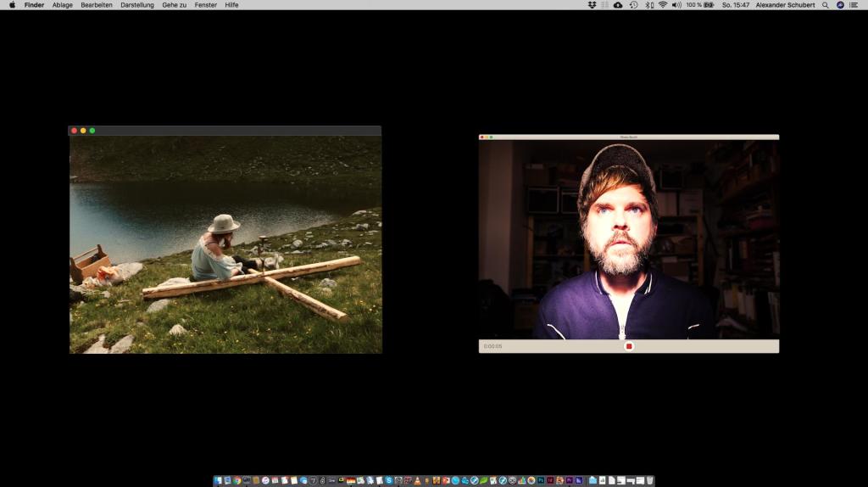Open the Darstellung menu
The image size is (868, 487).
tap(137, 5)
